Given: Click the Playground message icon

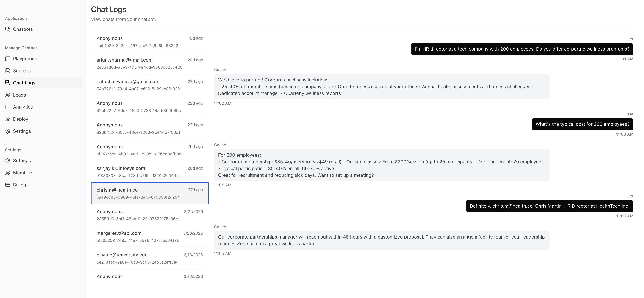Looking at the screenshot, I should coord(8,59).
